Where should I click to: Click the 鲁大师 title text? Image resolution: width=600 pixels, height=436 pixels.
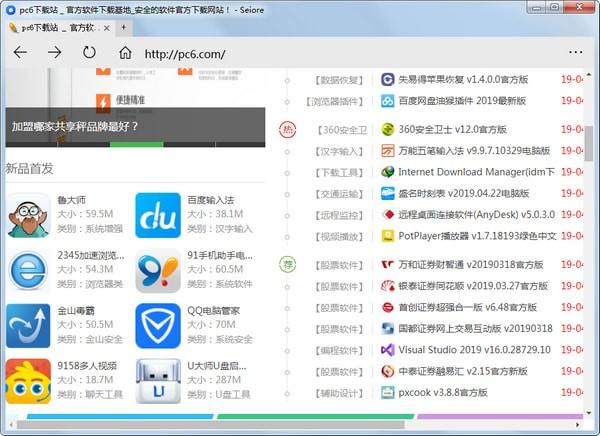[72, 200]
